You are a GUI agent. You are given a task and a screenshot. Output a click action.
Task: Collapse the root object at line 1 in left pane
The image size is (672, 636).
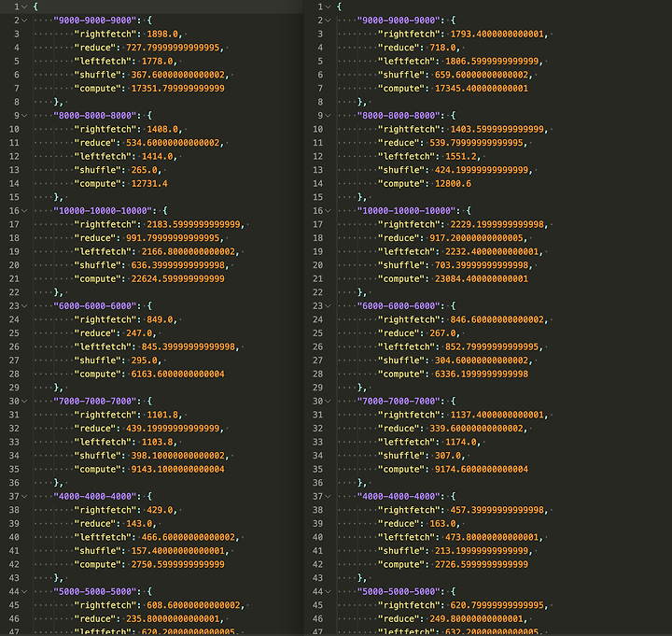point(24,7)
